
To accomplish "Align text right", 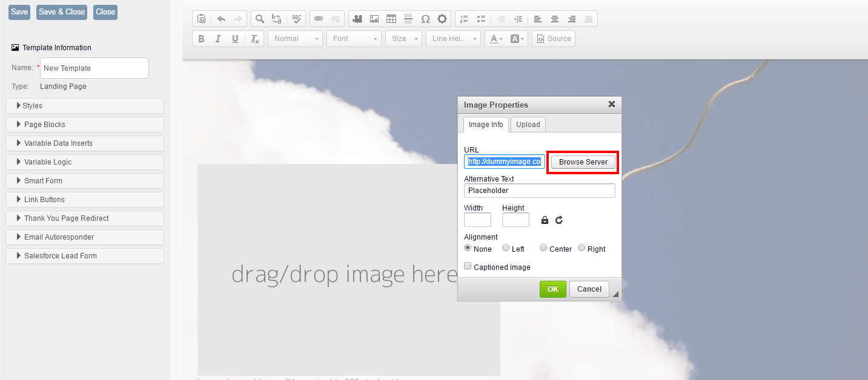I will (572, 19).
